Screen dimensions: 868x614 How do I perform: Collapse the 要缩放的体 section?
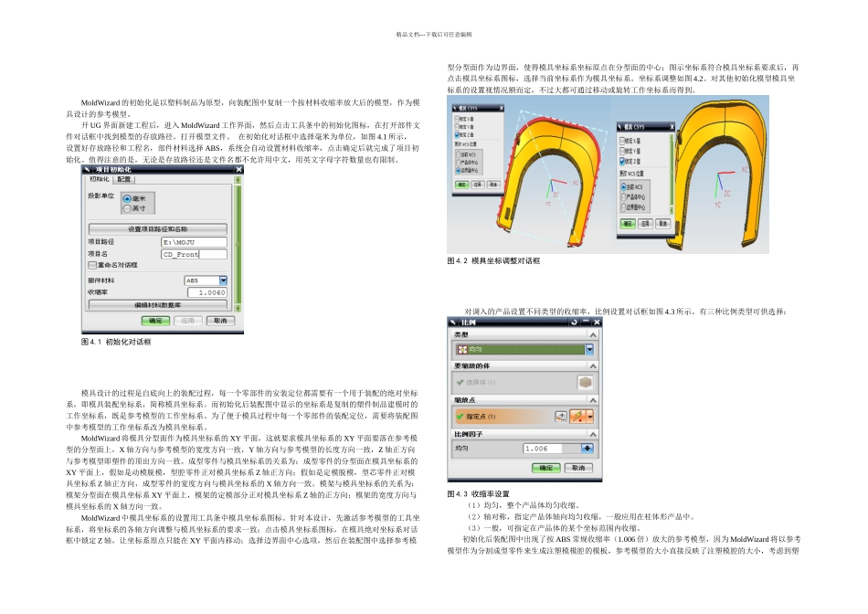click(593, 366)
